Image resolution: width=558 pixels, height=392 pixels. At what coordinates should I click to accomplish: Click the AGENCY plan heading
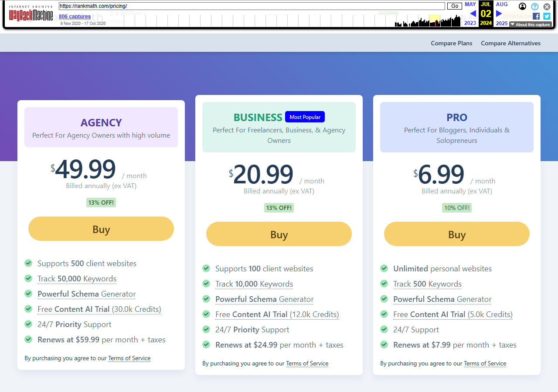point(101,122)
